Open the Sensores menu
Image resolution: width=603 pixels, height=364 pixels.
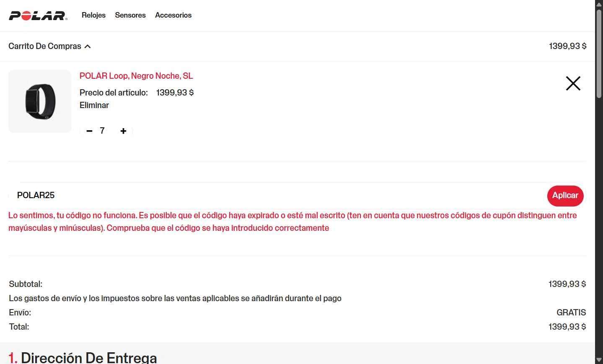point(130,15)
